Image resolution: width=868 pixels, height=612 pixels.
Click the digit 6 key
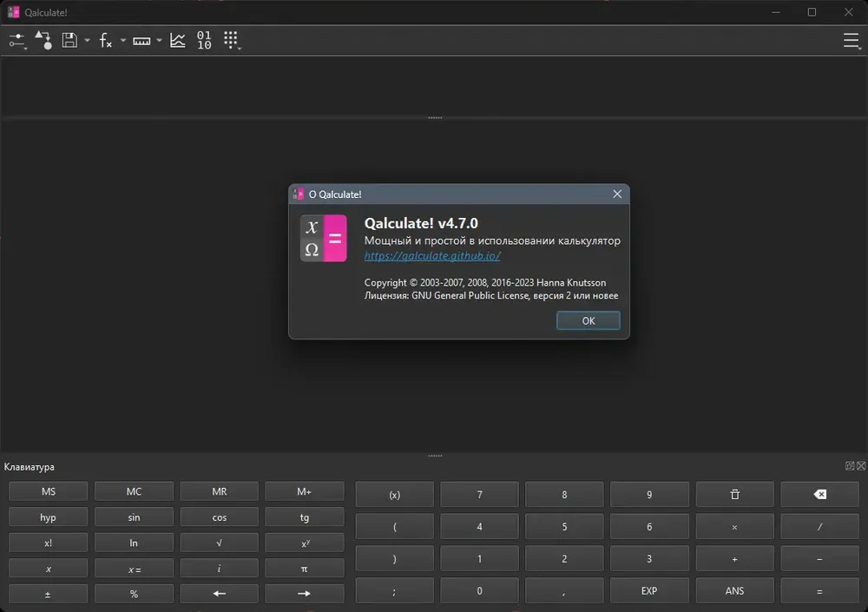pos(649,527)
